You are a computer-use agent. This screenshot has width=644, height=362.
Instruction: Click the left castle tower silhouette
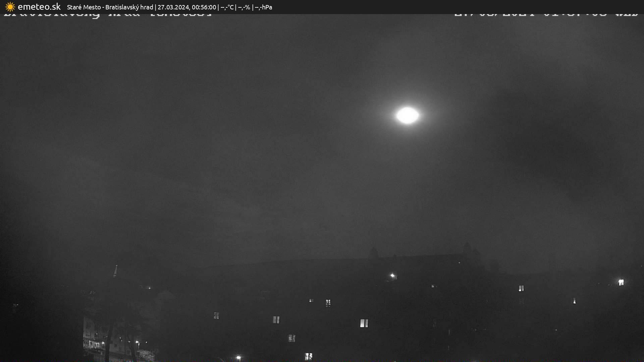point(373,253)
